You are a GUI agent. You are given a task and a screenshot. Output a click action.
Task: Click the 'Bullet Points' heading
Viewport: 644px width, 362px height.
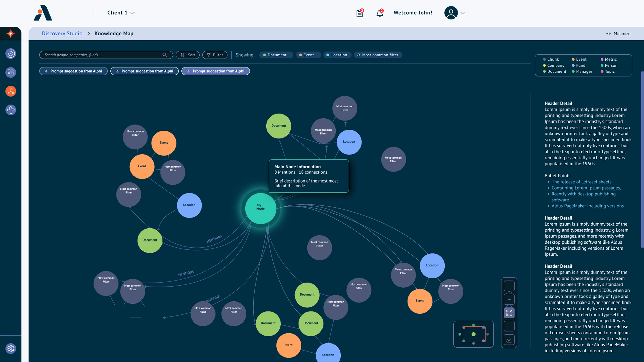(557, 176)
